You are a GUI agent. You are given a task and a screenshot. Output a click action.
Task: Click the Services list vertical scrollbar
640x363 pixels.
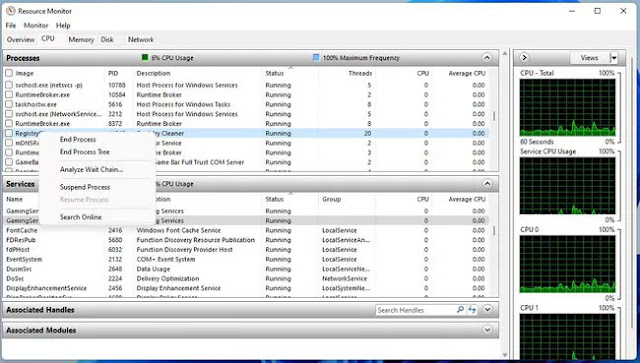coord(494,231)
